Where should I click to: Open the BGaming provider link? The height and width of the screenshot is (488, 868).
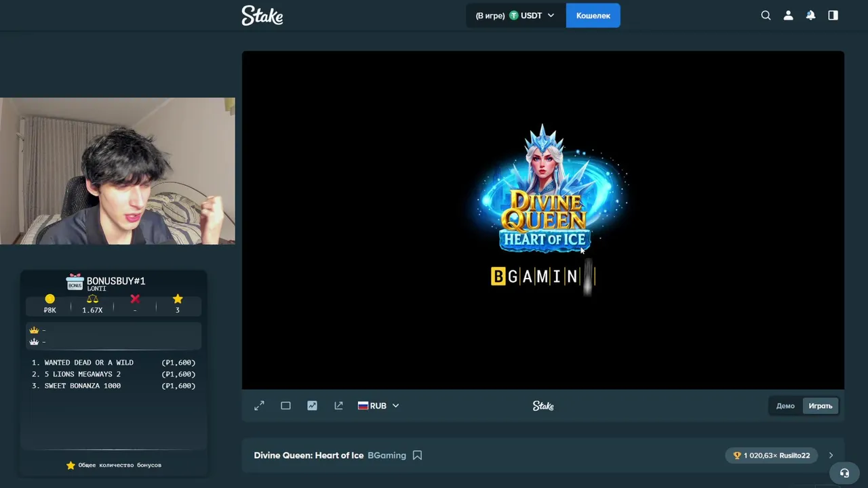tap(387, 455)
